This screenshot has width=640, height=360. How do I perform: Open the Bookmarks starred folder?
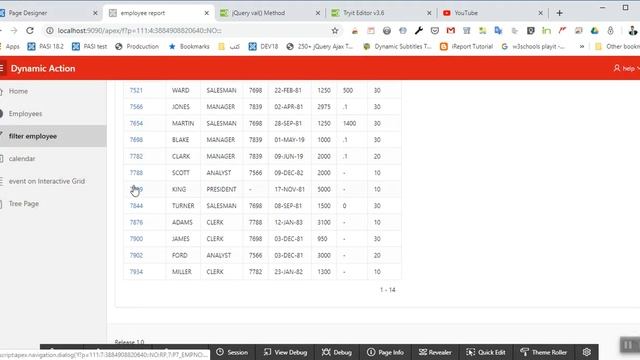coord(189,47)
